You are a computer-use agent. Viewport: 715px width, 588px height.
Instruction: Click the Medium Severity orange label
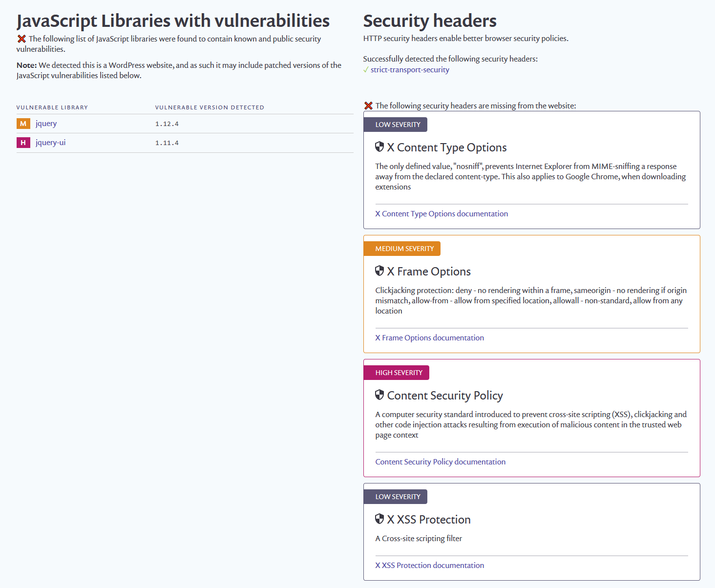tap(402, 249)
